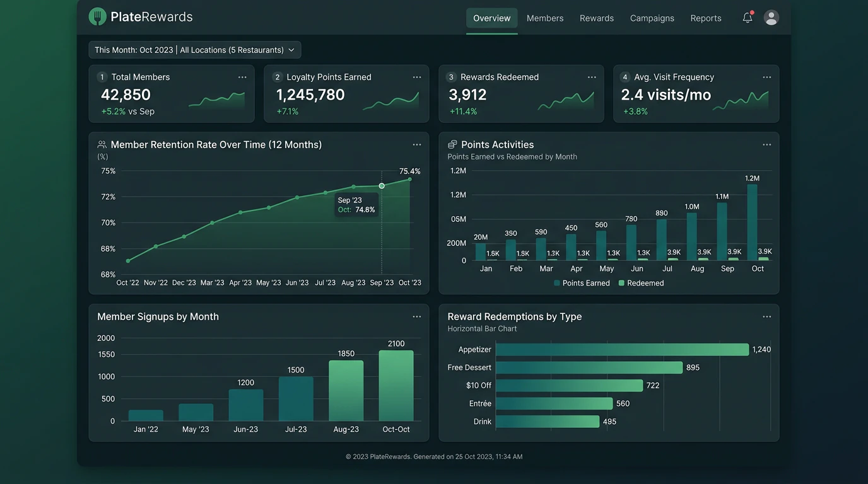Click the footer copyright generated-on text
Viewport: 868px width, 484px height.
tap(434, 457)
